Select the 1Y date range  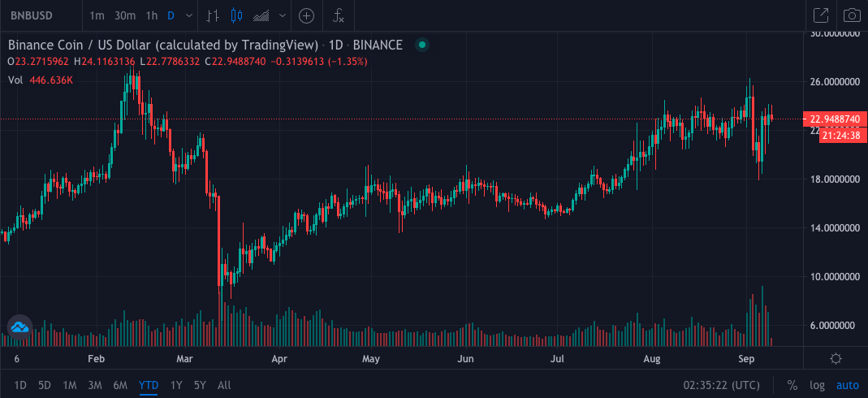(x=176, y=385)
